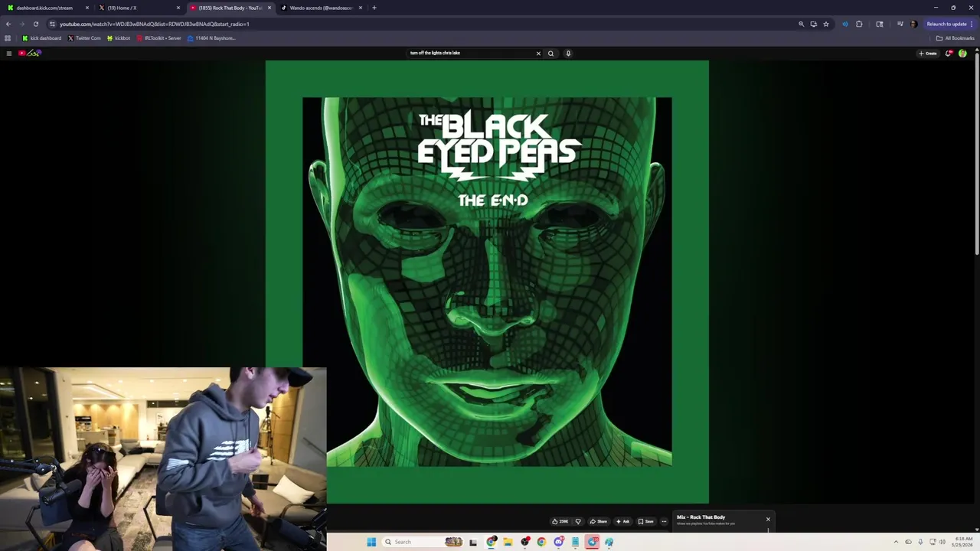The width and height of the screenshot is (980, 551).
Task: Dislike the video
Action: click(578, 521)
